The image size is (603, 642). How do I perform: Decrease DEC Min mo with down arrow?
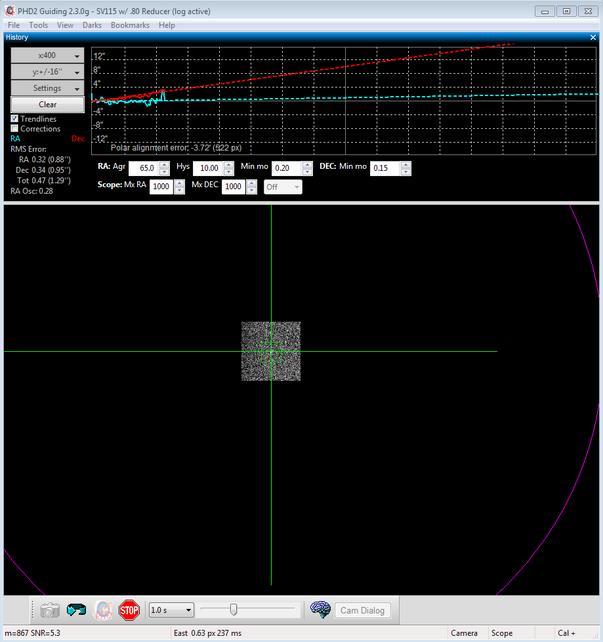coord(406,172)
